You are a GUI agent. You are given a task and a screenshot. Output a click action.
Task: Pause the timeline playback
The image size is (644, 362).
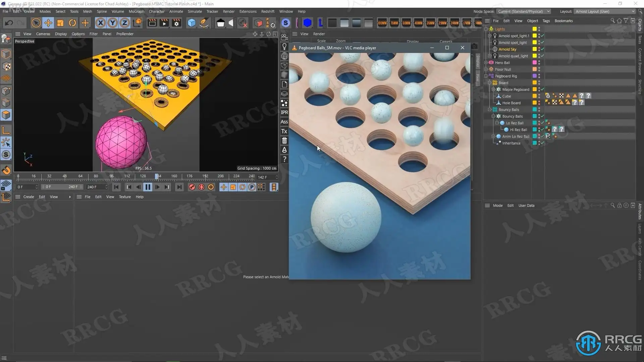[148, 187]
